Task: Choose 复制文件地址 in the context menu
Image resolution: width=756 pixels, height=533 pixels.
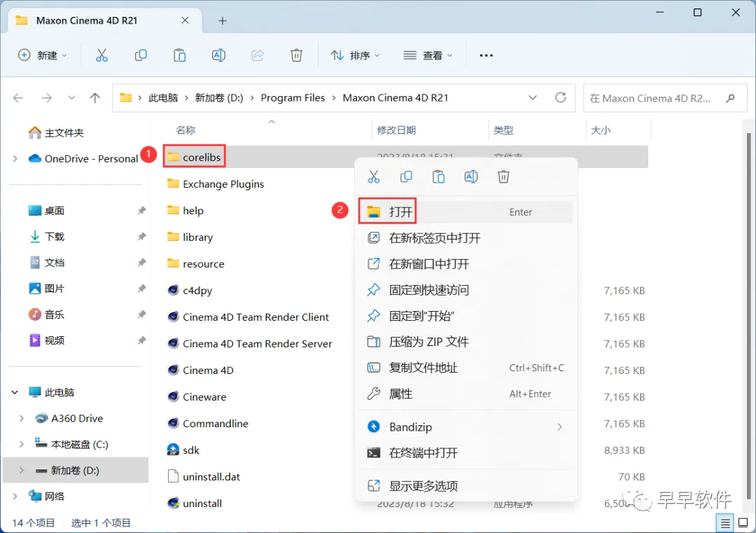Action: click(x=465, y=368)
